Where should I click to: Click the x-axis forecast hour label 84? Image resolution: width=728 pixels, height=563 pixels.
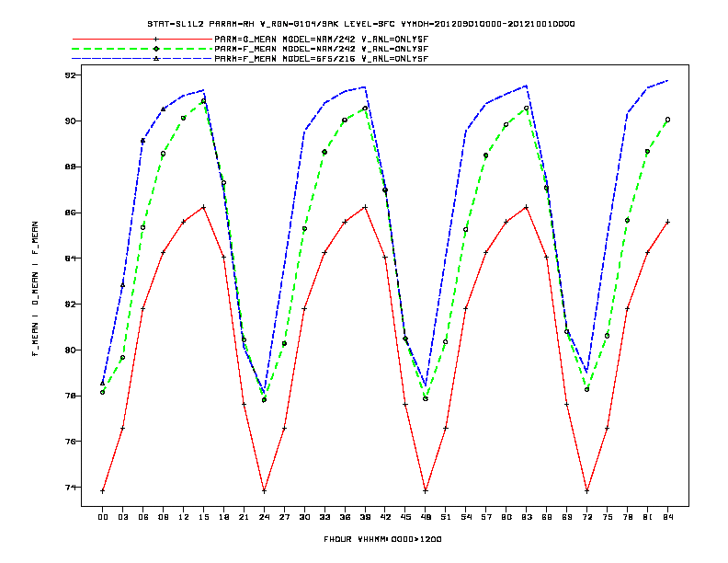click(x=667, y=517)
